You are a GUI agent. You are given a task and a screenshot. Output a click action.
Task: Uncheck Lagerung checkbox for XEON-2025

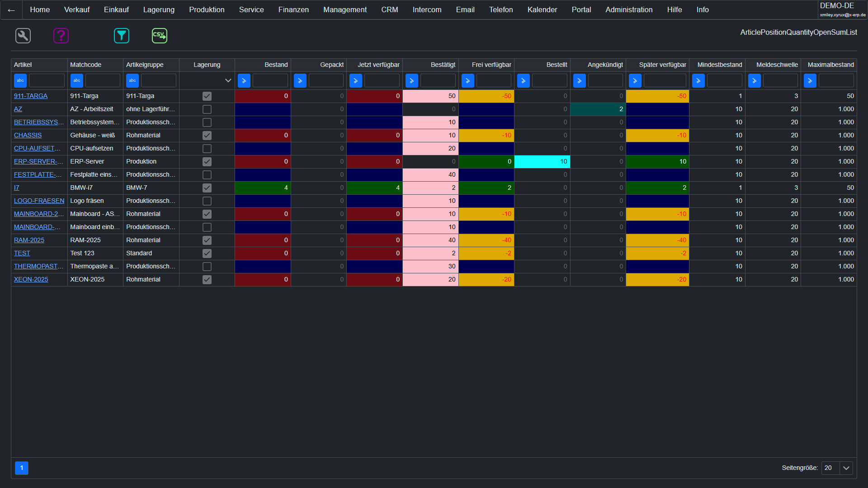tap(207, 280)
